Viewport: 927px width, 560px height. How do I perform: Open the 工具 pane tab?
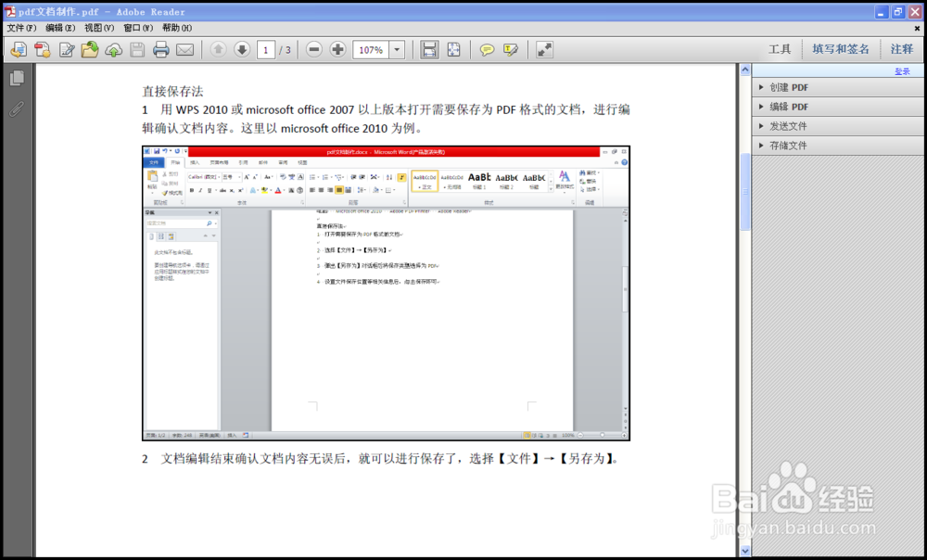780,50
